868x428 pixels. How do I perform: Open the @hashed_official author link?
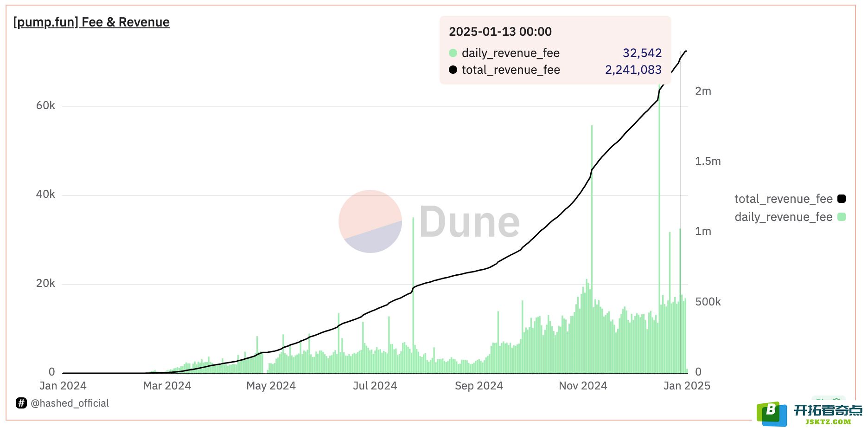coord(70,403)
